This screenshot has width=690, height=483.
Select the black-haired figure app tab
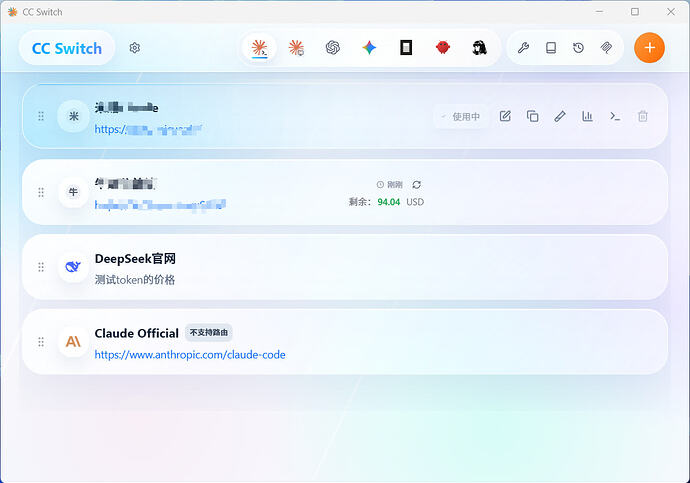tap(479, 48)
